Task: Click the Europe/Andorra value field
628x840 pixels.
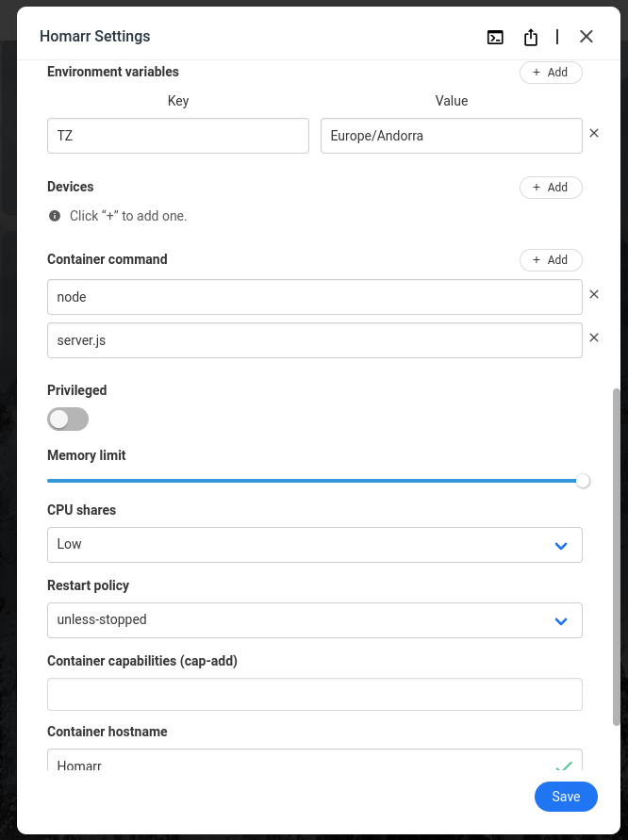Action: [451, 136]
